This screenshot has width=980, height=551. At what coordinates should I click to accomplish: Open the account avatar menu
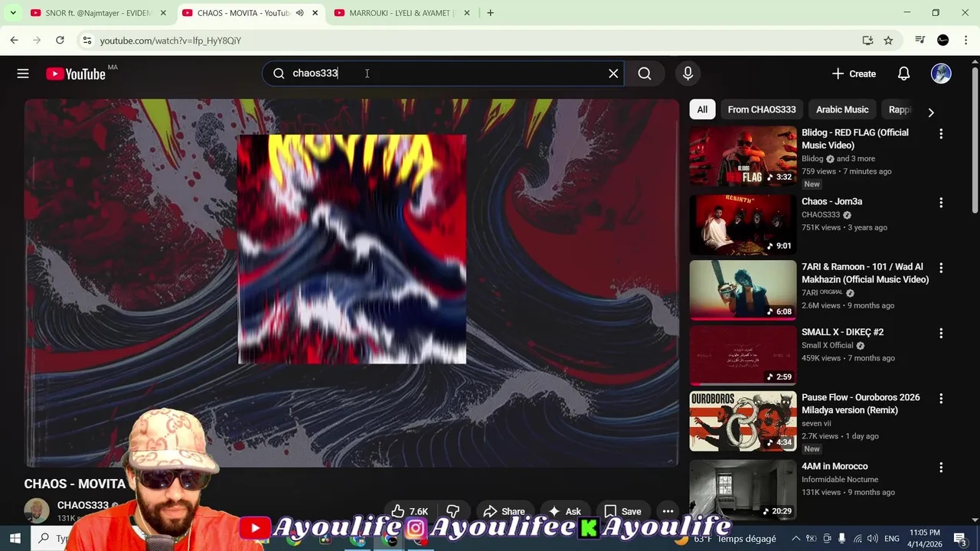point(941,73)
